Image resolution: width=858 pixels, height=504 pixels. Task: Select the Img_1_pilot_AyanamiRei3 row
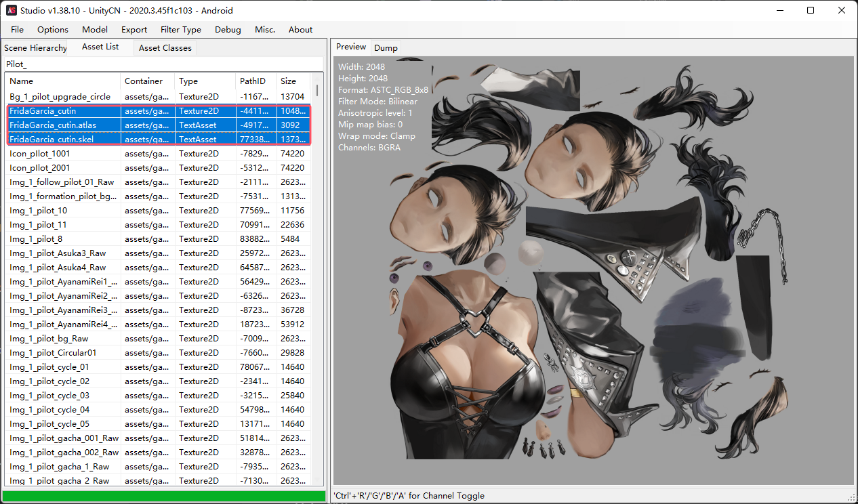tap(158, 310)
